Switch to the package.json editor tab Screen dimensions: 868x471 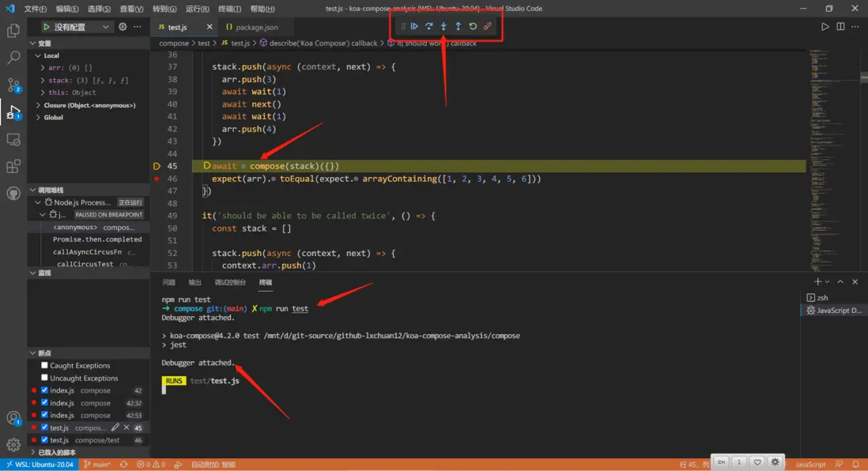click(256, 27)
